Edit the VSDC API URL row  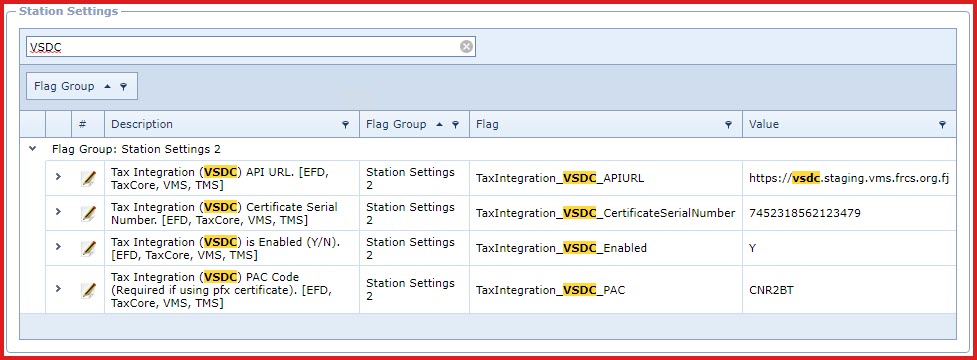click(88, 179)
